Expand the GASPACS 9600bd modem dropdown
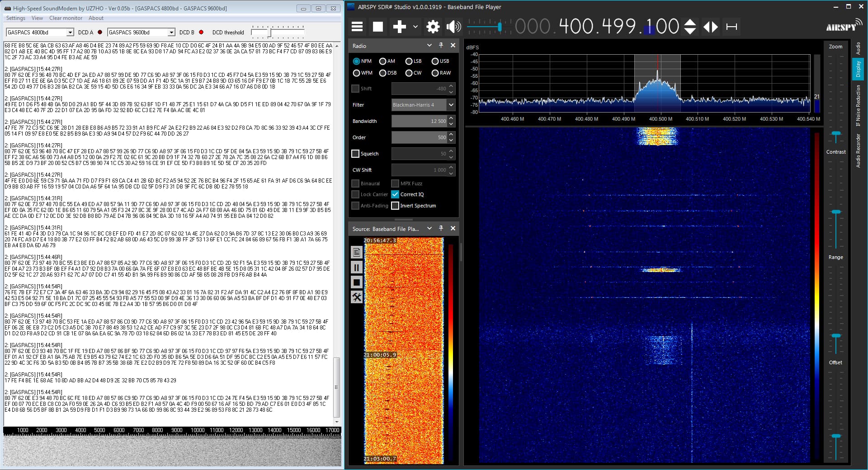The image size is (868, 470). pos(171,33)
